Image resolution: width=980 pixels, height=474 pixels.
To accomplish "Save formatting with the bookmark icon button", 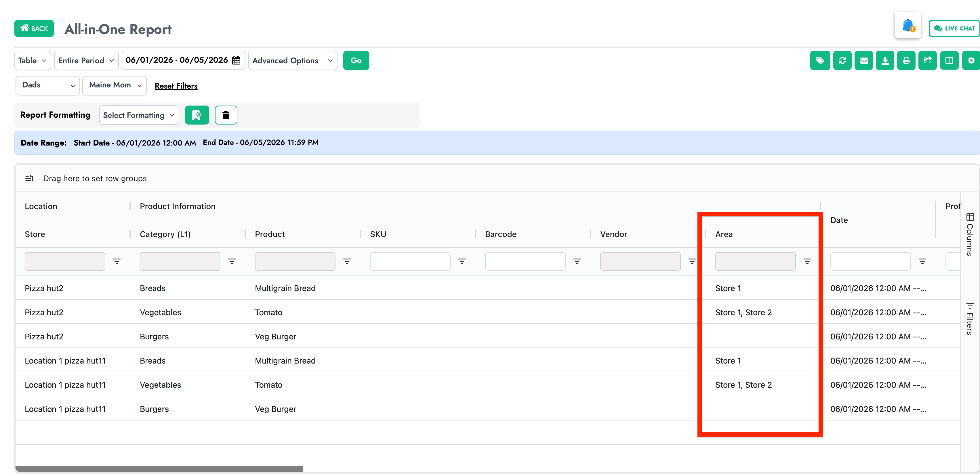I will [197, 115].
